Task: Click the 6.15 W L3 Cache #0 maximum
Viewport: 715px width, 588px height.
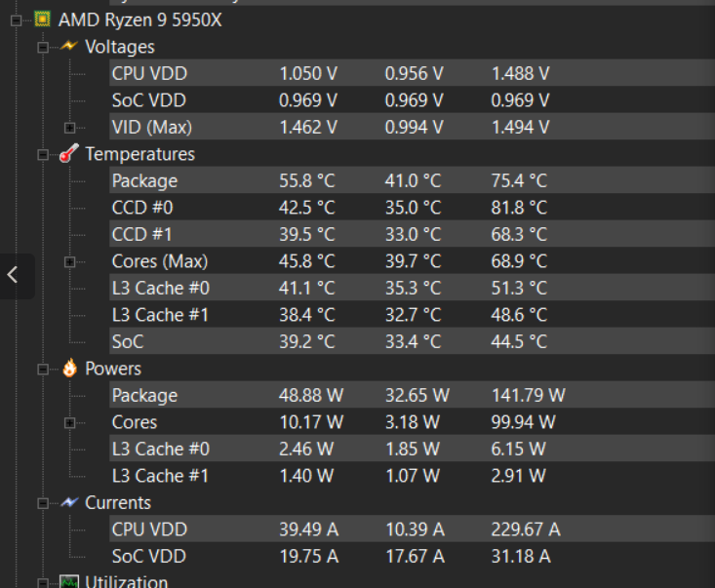Action: pyautogui.click(x=518, y=449)
